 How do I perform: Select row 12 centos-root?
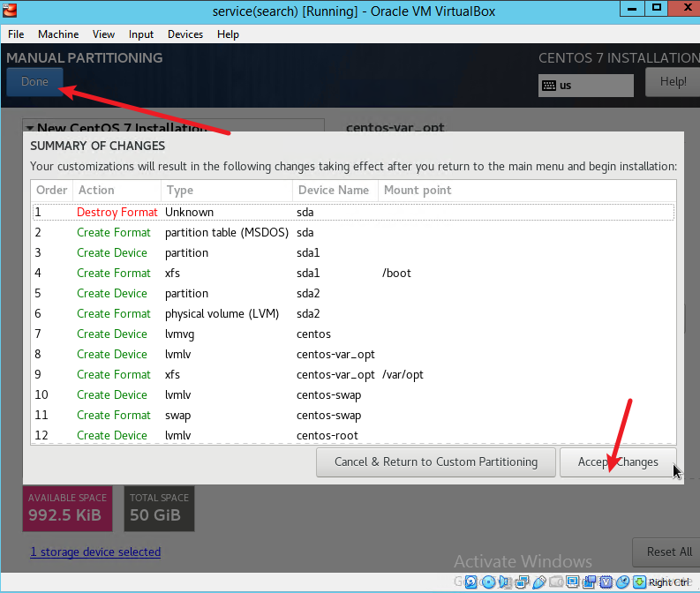[353, 436]
